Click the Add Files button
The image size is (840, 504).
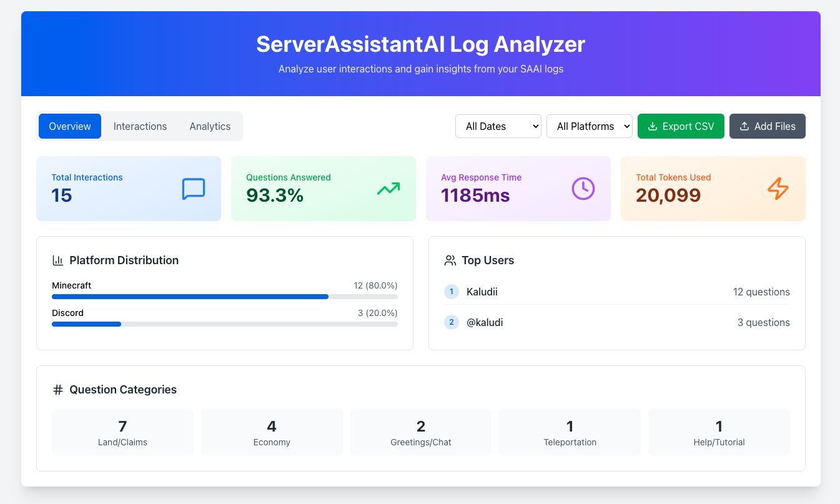[x=767, y=126]
